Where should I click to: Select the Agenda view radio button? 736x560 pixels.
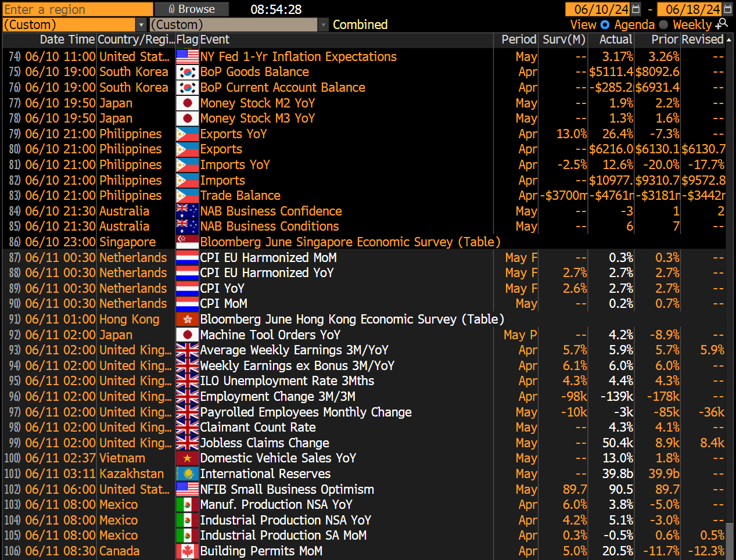pyautogui.click(x=605, y=24)
